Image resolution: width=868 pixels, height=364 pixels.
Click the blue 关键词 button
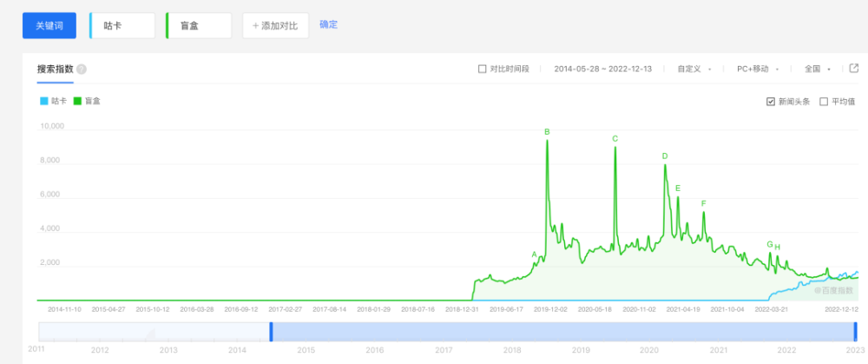click(49, 25)
